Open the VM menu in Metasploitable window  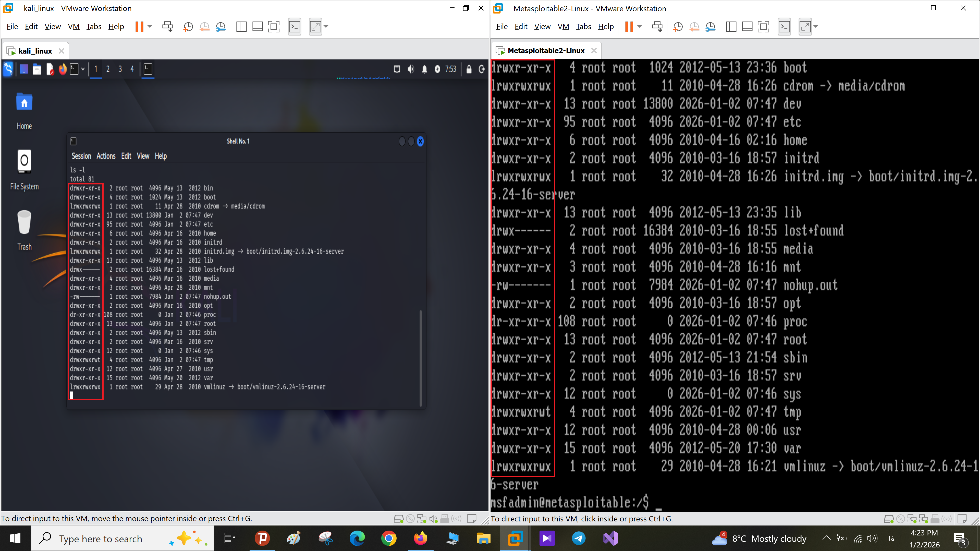(x=563, y=27)
